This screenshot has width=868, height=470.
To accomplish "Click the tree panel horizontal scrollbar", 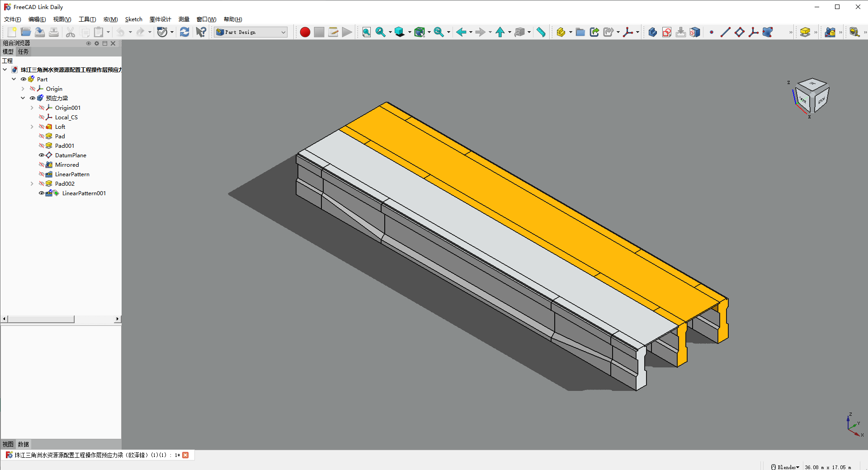I will [41, 319].
